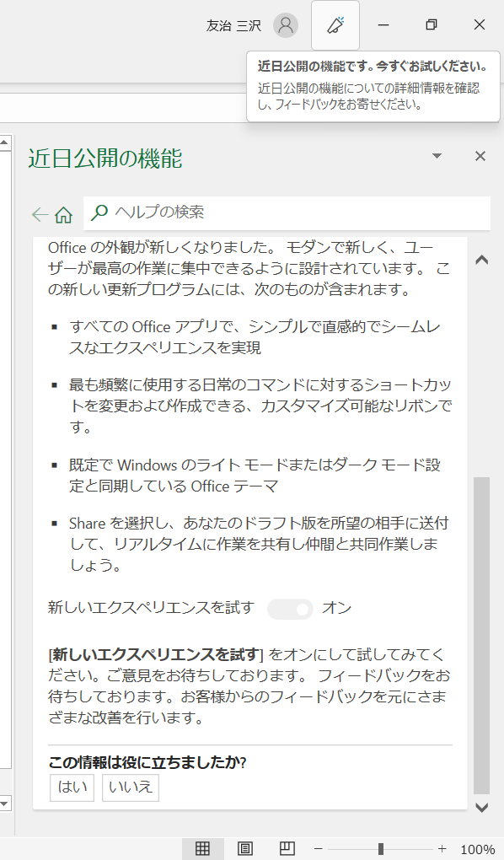
Task: Click the bullet text starting with Share を選択し
Action: pos(260,544)
